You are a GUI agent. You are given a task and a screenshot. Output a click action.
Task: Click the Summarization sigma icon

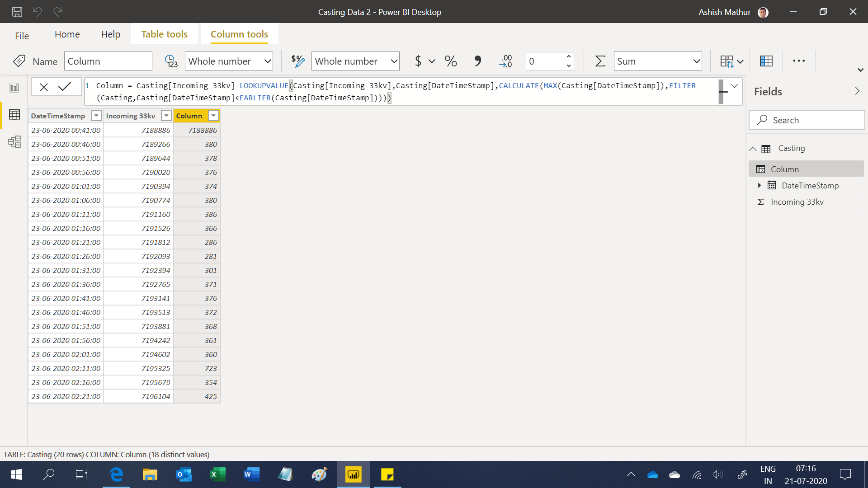(600, 61)
